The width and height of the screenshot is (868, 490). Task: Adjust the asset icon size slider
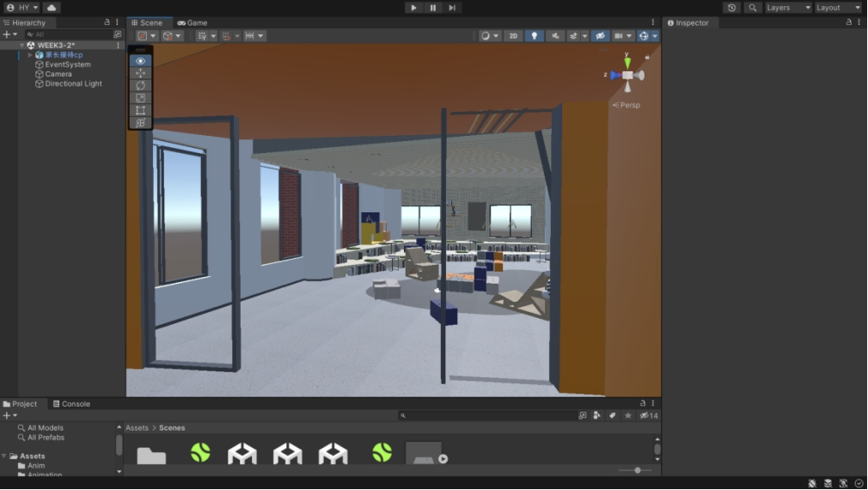[637, 470]
